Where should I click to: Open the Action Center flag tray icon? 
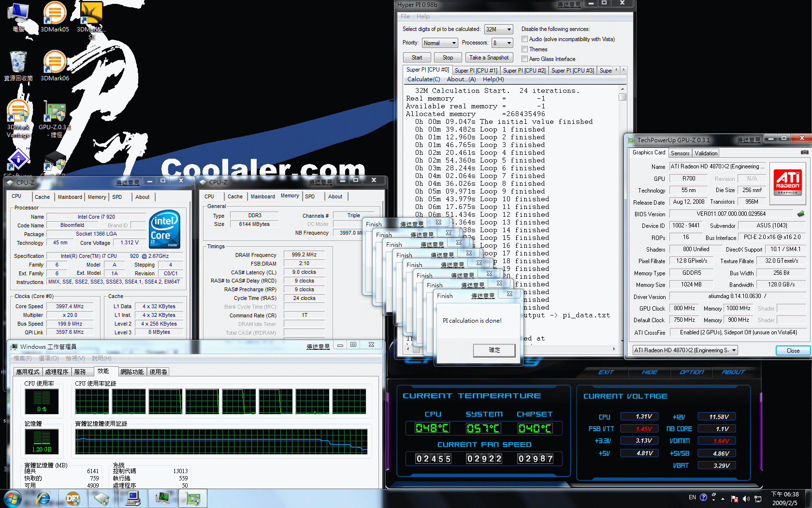point(735,498)
